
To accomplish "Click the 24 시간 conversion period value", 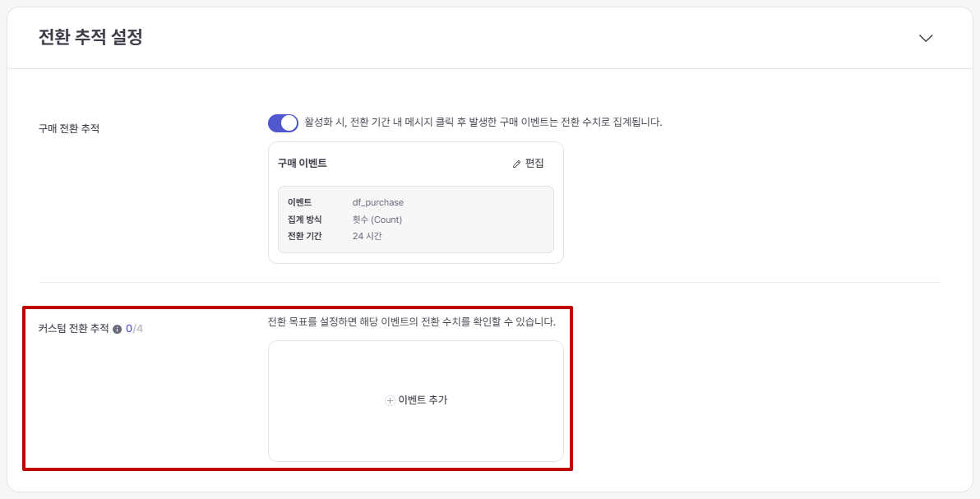I will point(367,236).
